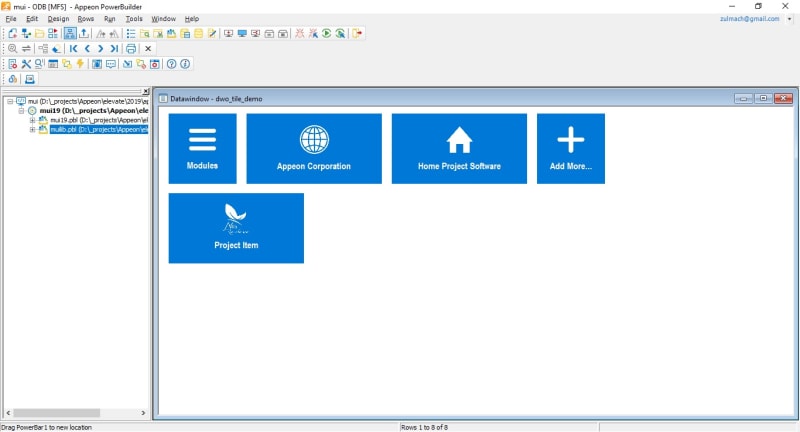The width and height of the screenshot is (800, 432).
Task: Click the swap-arrows icon in second toolbar
Action: [x=26, y=48]
